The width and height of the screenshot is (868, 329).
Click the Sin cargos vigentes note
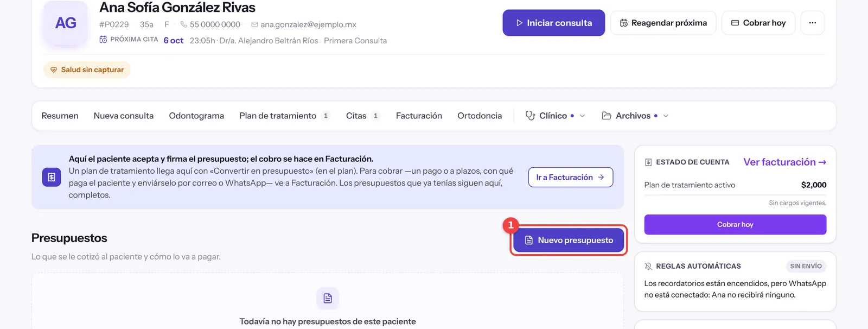pos(797,203)
